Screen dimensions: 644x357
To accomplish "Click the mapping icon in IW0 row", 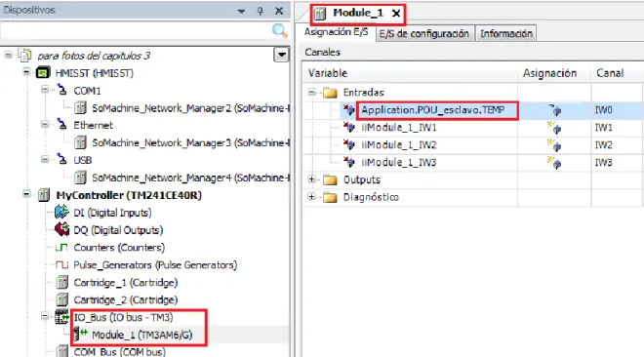I will 555,110.
